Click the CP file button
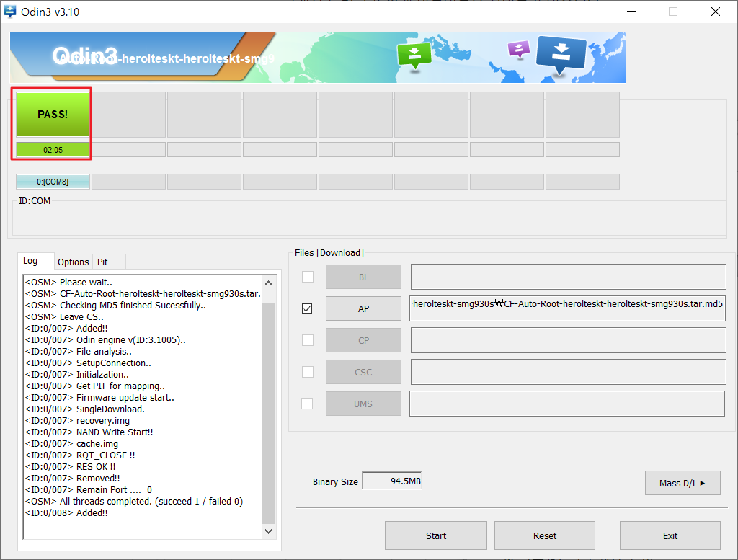 (363, 340)
